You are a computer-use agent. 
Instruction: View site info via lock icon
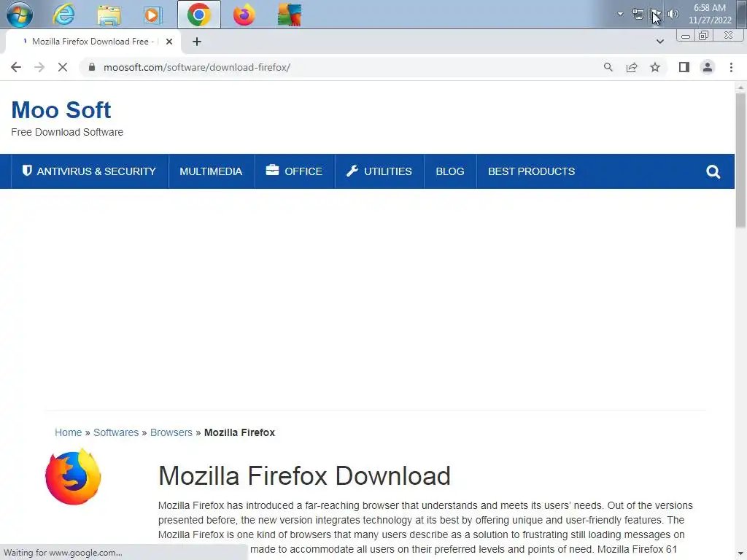click(92, 67)
